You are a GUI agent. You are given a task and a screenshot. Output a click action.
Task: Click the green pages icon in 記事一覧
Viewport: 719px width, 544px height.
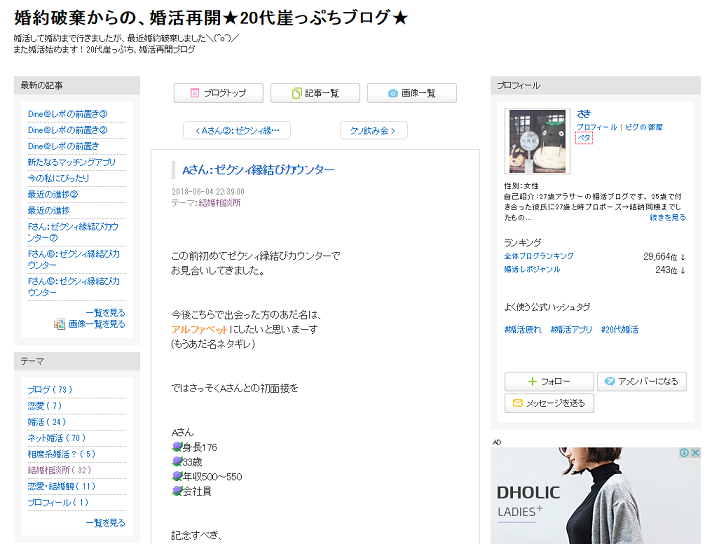pyautogui.click(x=297, y=93)
